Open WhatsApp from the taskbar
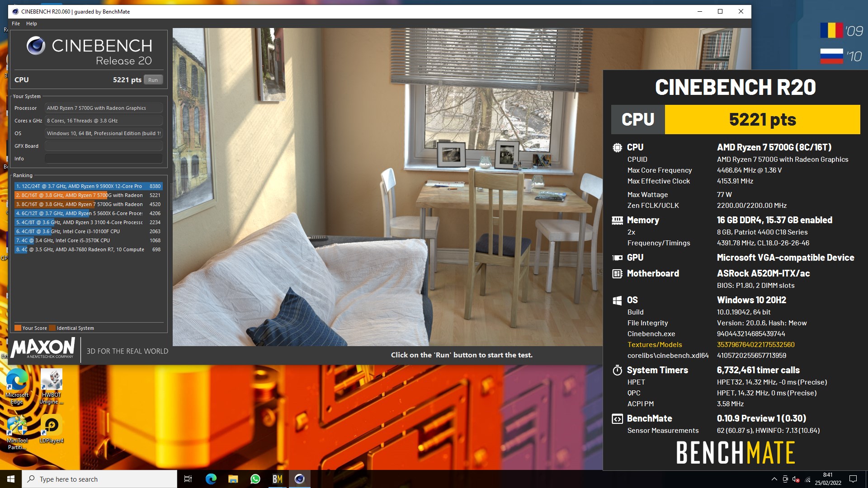This screenshot has width=868, height=488. click(x=255, y=479)
